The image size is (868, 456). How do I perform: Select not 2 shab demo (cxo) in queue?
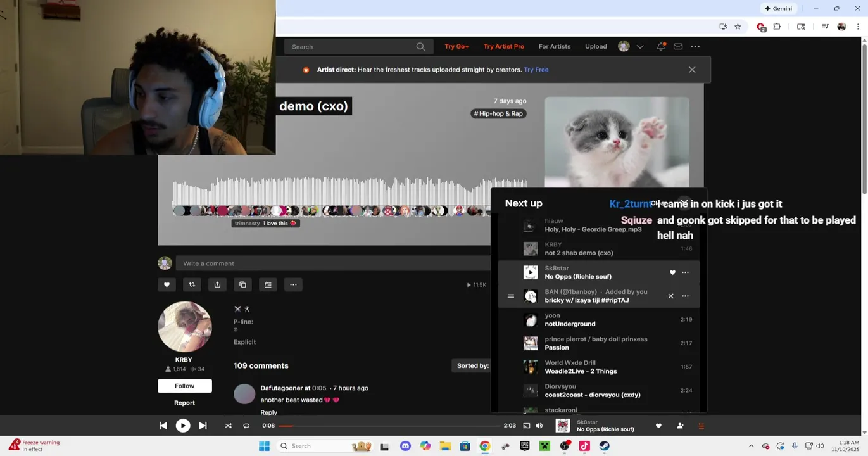598,249
